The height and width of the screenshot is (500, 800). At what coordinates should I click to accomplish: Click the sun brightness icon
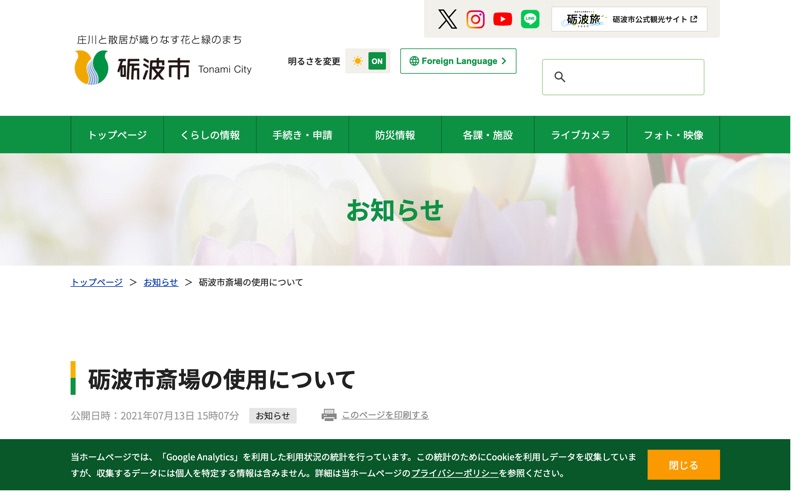(358, 61)
